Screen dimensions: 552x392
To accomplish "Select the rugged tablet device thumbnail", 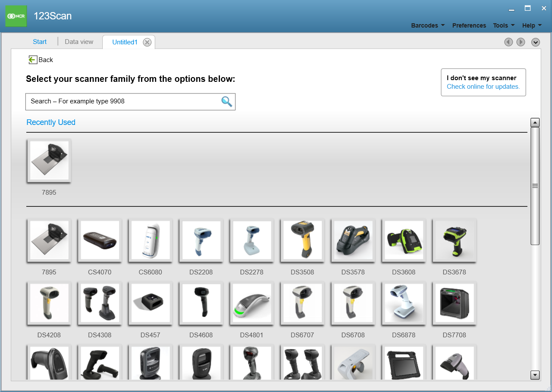I will 404,363.
